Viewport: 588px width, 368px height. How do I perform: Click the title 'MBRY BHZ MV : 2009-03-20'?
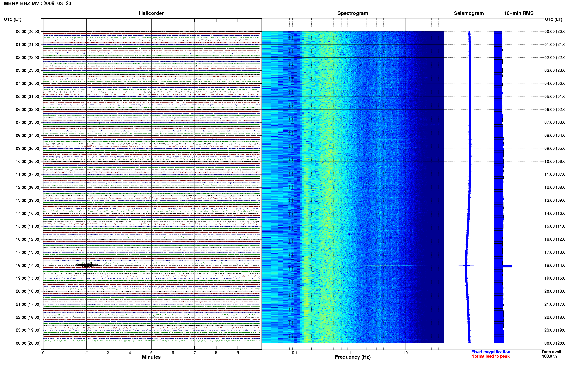click(37, 4)
